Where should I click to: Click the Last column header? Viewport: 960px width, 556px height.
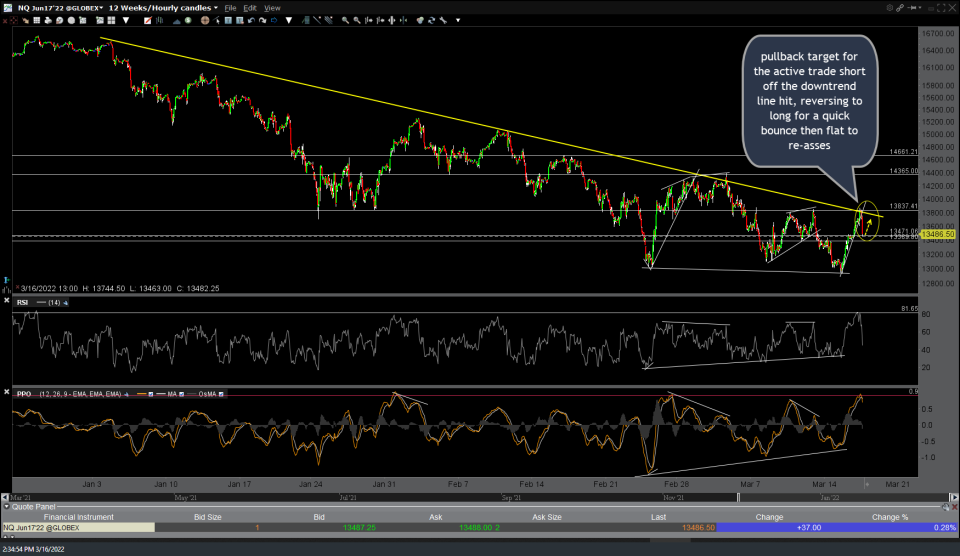point(659,517)
